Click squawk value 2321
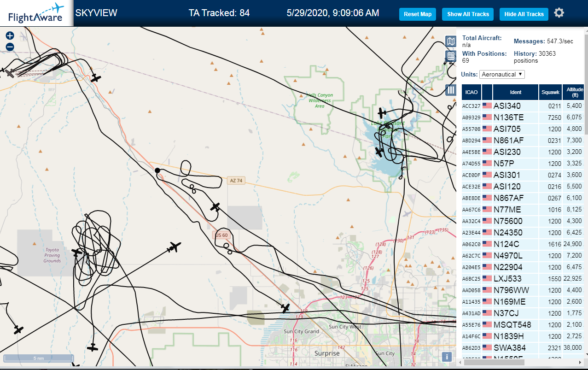Screen dimensions: 588x370 (x=555, y=348)
